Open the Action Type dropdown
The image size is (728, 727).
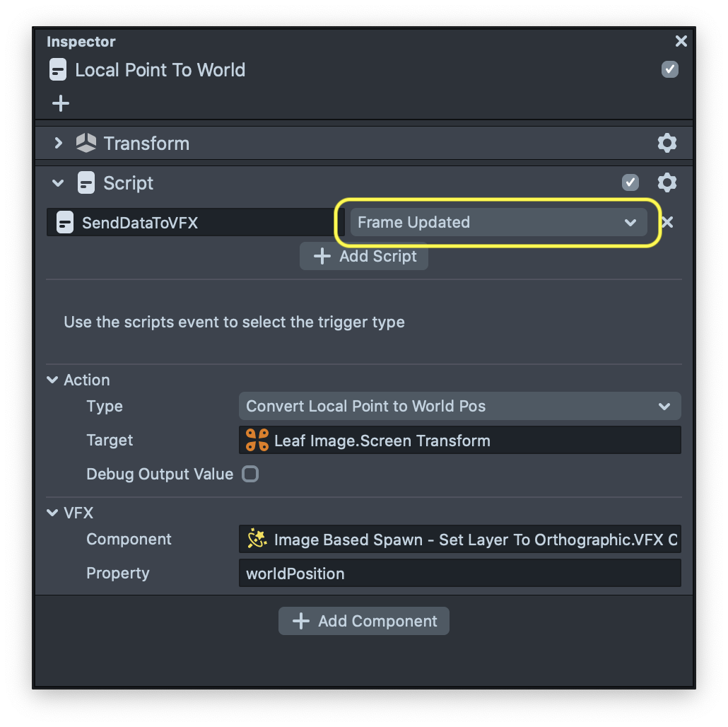(x=459, y=406)
